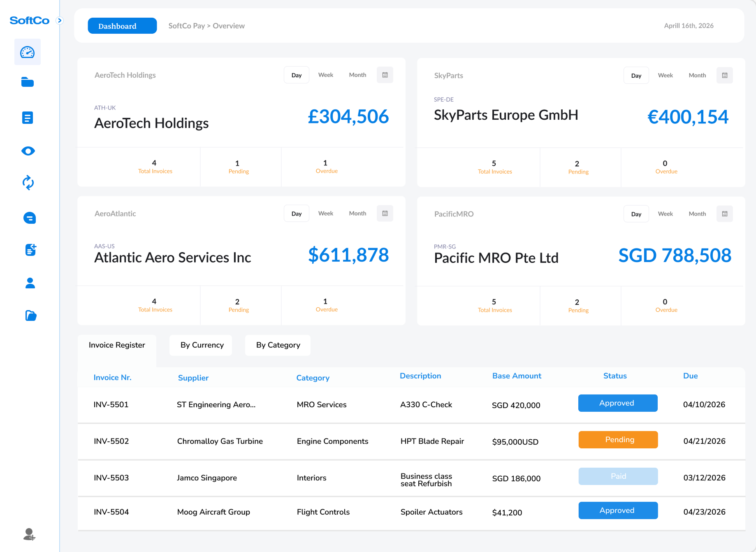756x552 pixels.
Task: Switch to the By Currency tab
Action: coord(200,345)
